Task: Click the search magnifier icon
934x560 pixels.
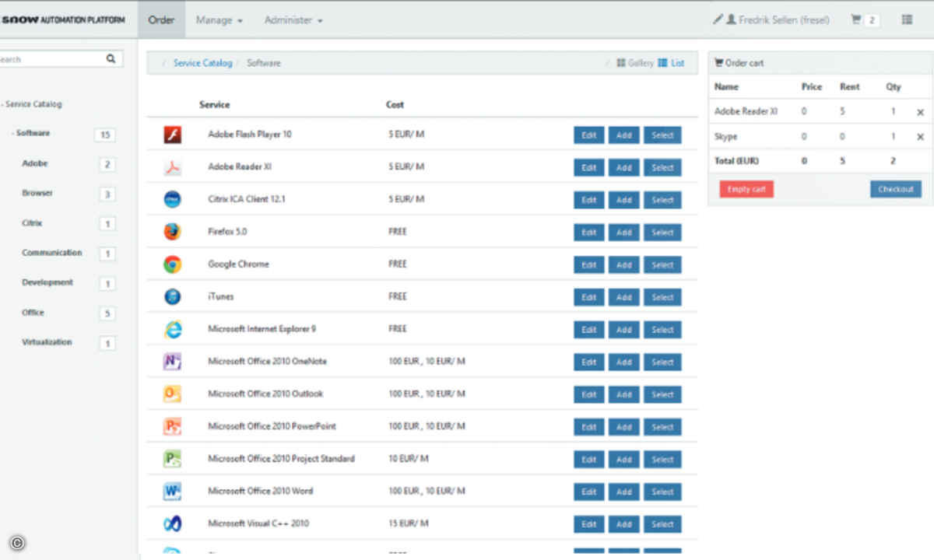Action: 111,58
